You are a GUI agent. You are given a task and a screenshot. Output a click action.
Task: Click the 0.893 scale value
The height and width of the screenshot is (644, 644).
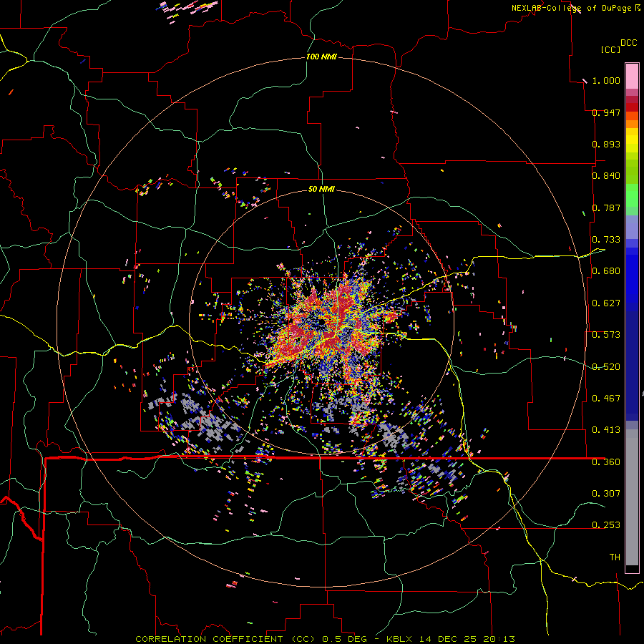[x=606, y=144]
